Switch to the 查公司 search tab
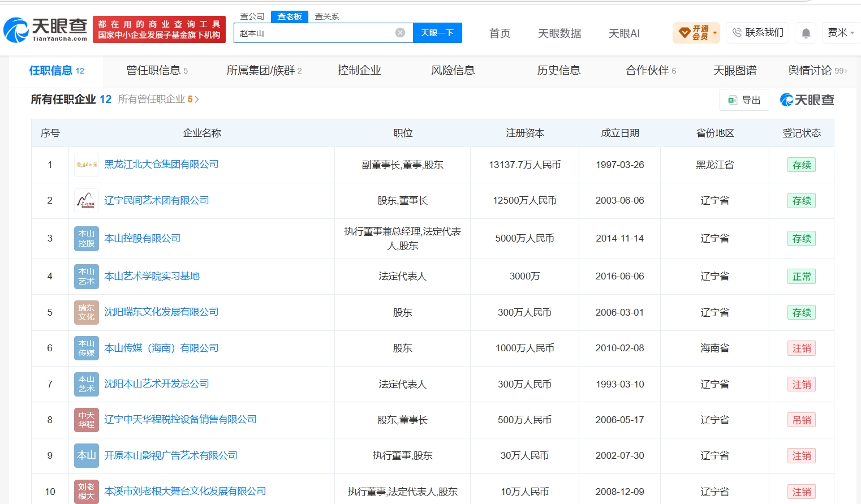The height and width of the screenshot is (504, 861). (x=252, y=16)
